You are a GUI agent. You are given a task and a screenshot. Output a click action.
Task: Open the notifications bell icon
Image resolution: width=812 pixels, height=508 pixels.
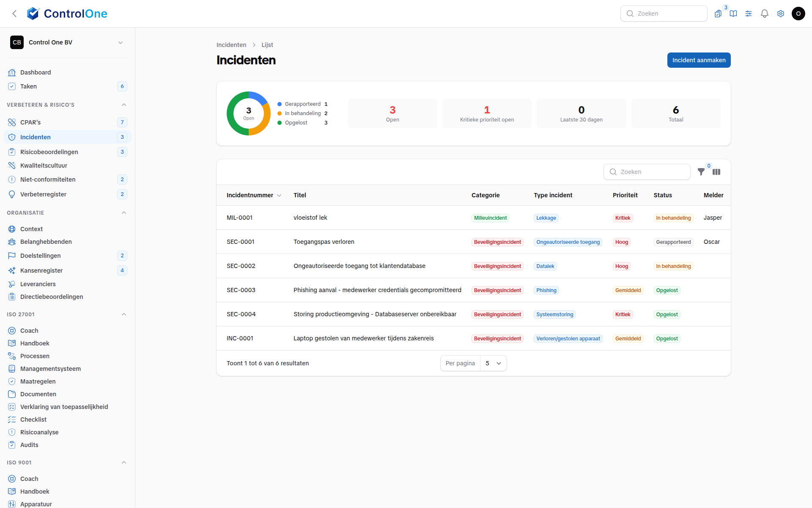764,14
